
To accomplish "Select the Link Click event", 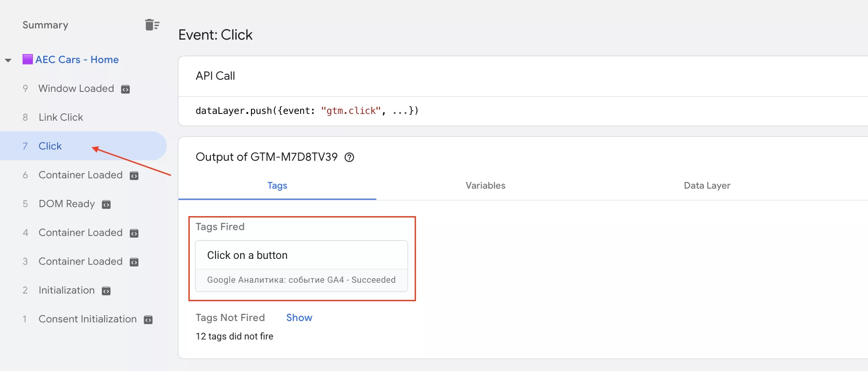I will [61, 118].
